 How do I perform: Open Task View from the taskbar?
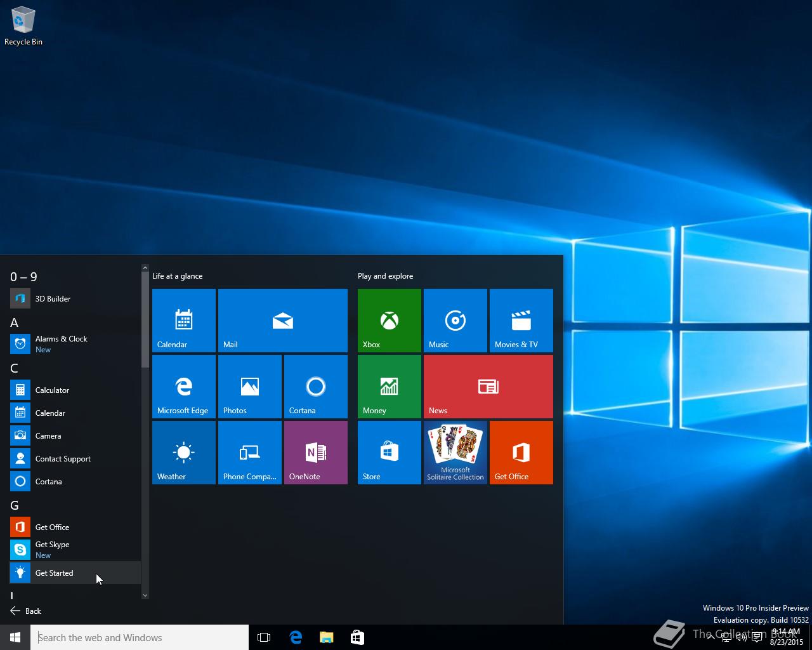tap(264, 637)
